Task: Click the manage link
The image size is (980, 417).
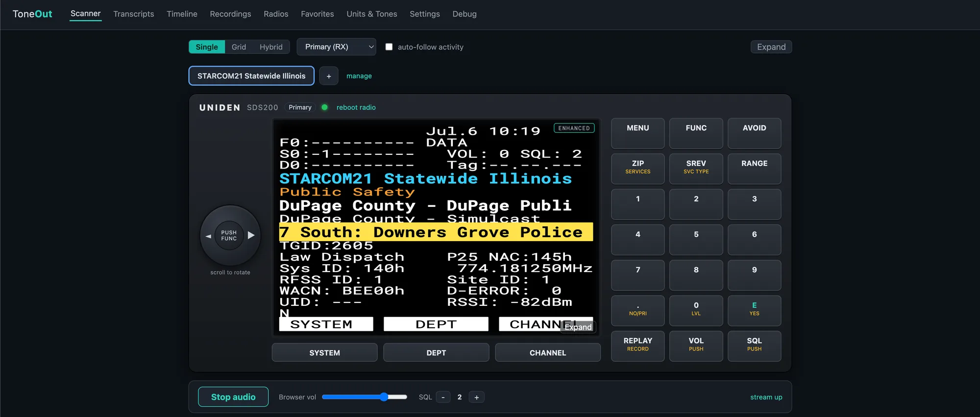Action: [359, 76]
